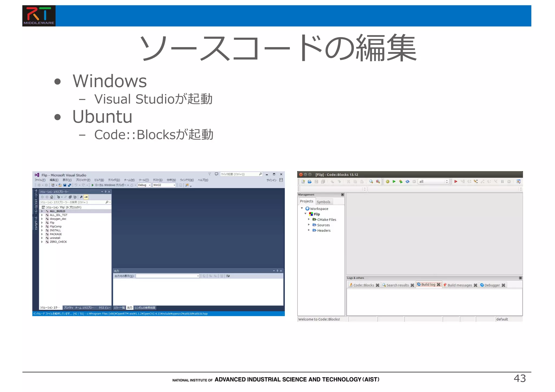Open the デバッグ(D) menu in Visual Studio
Image resolution: width=555 pixels, height=392 pixels.
[114, 180]
